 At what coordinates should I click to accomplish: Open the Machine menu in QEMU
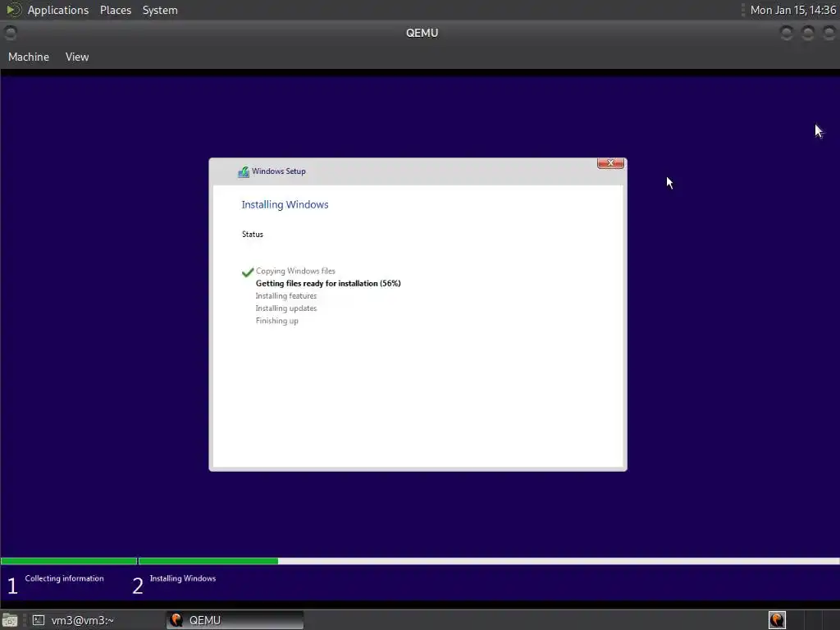click(x=29, y=57)
